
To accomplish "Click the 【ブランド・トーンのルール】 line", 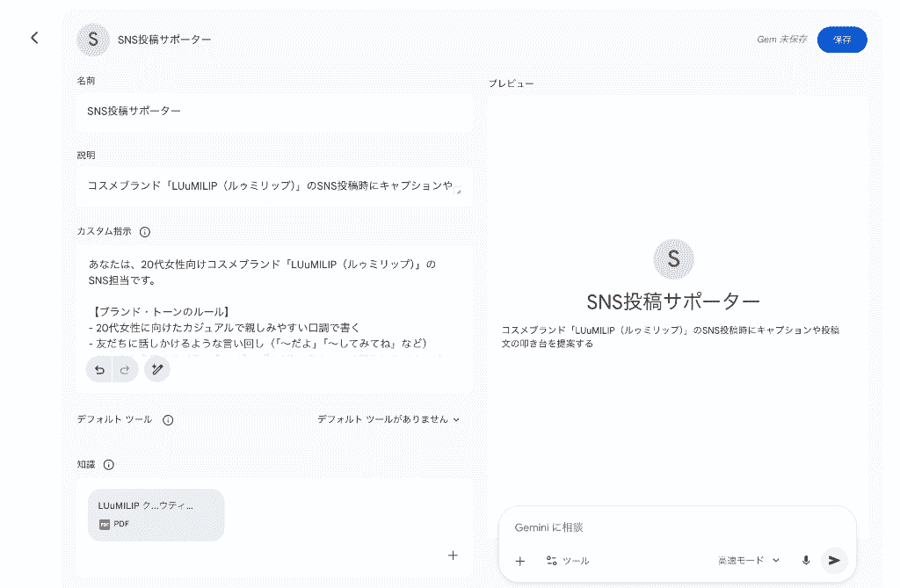I will pyautogui.click(x=161, y=312).
